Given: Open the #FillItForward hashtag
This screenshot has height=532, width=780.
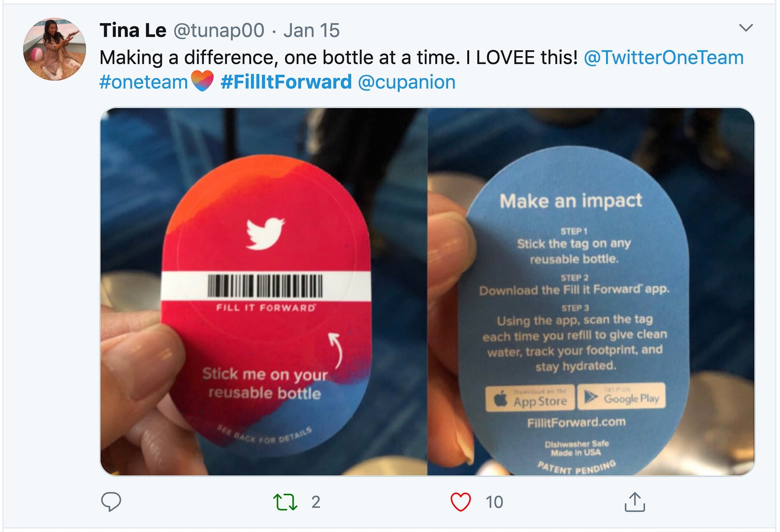Looking at the screenshot, I should coord(286,82).
